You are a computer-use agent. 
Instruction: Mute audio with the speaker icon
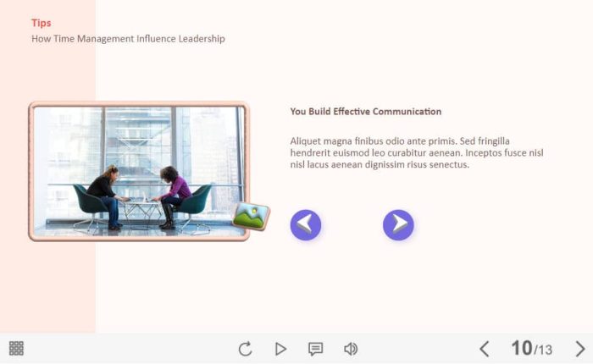click(351, 349)
